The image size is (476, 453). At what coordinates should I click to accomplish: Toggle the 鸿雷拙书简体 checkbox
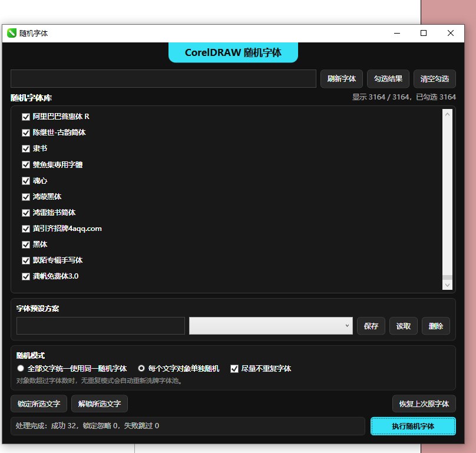[26, 213]
